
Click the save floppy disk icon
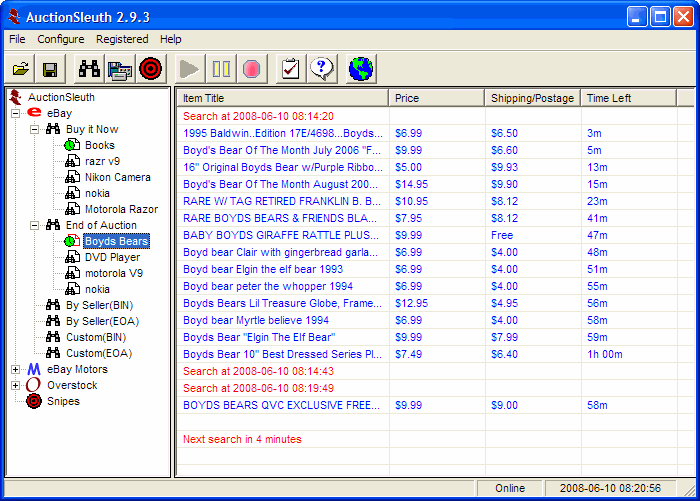point(50,69)
